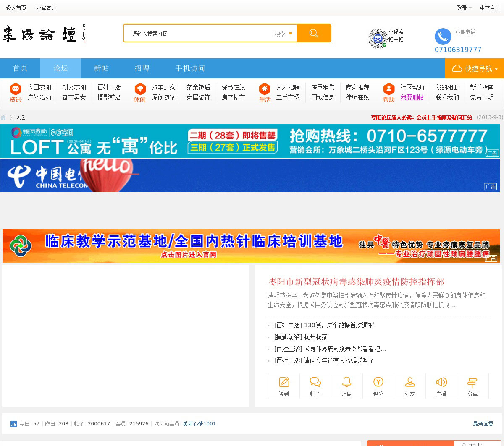
Task: Open the 帖子 posts icon
Action: pyautogui.click(x=315, y=382)
